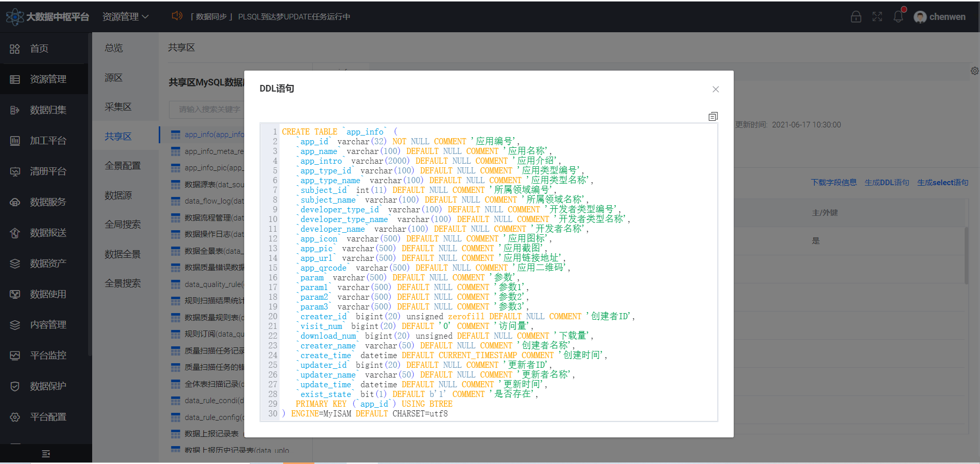980x464 pixels.
Task: Click the 首页 grid icon in sidebar
Action: (x=15, y=49)
